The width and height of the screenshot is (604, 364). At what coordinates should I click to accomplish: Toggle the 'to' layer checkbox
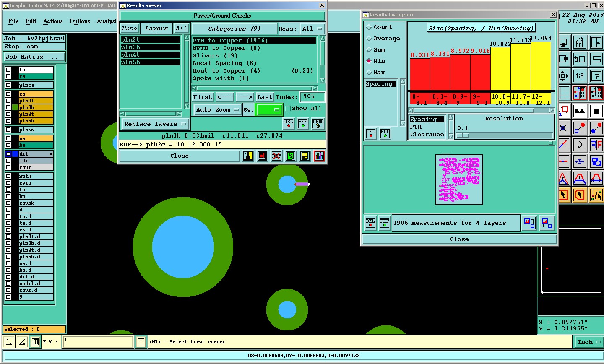[x=8, y=70]
